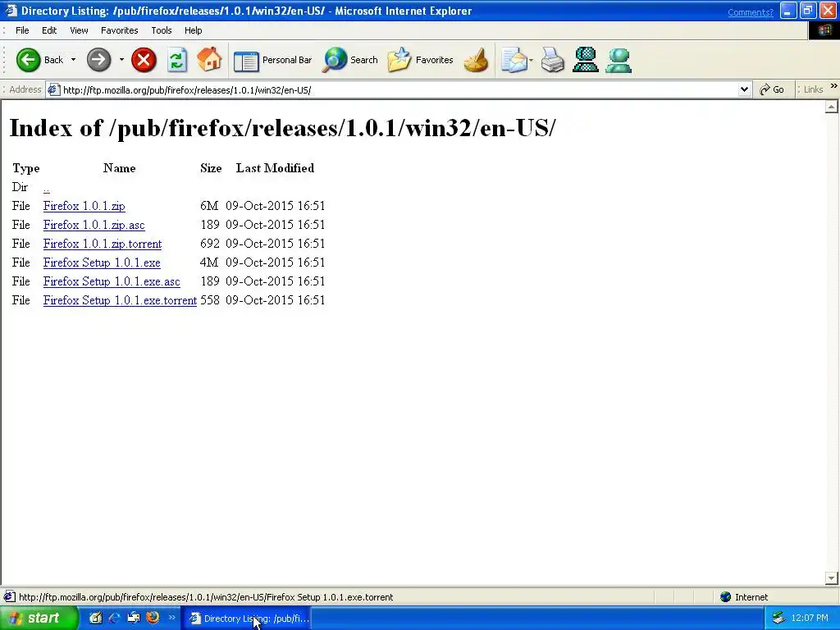The image size is (840, 630).
Task: Open Forward button history dropdown arrow
Action: click(121, 59)
